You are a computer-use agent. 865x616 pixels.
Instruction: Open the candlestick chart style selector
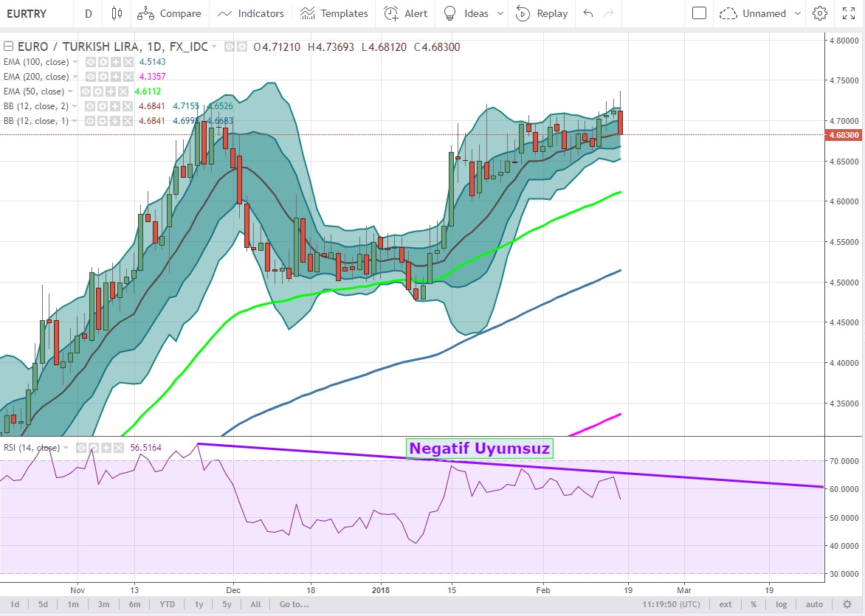[117, 13]
